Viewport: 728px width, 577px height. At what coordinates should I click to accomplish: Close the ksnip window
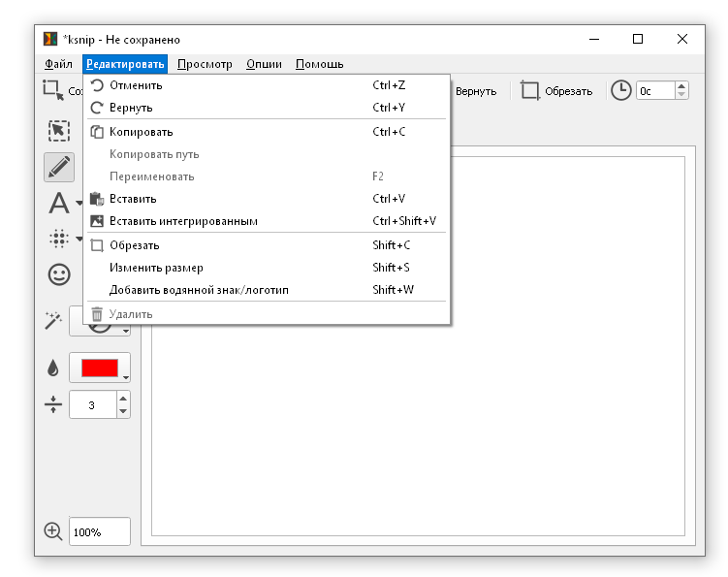(682, 39)
